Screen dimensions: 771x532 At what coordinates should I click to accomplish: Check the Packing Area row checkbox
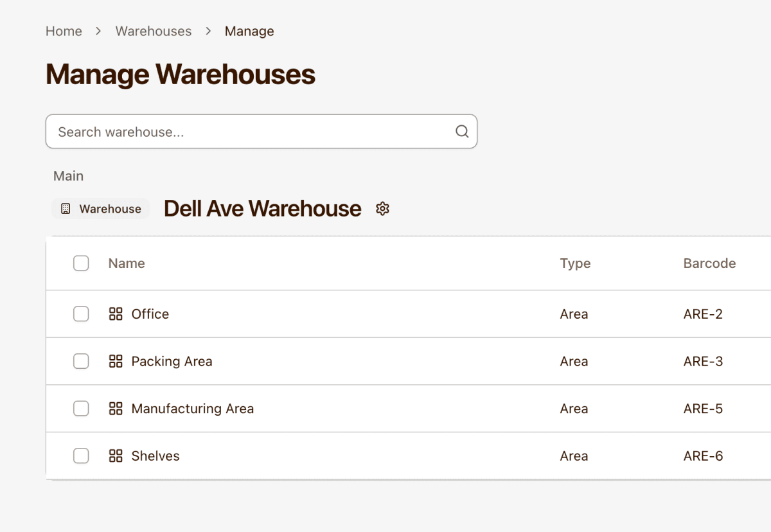[81, 361]
